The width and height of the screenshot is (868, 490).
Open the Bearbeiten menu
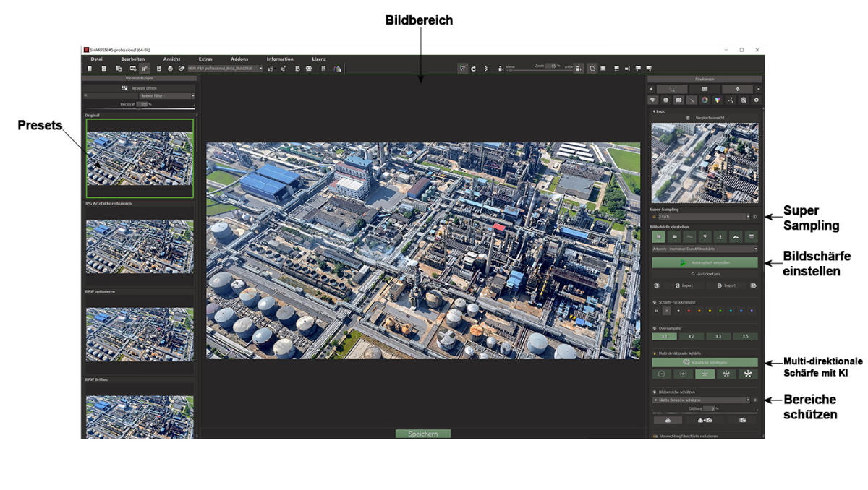(133, 59)
